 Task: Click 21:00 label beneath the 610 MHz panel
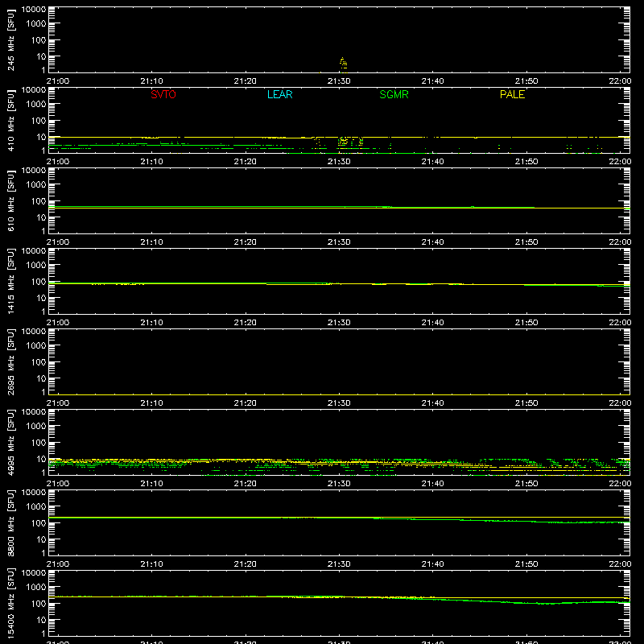[x=58, y=242]
